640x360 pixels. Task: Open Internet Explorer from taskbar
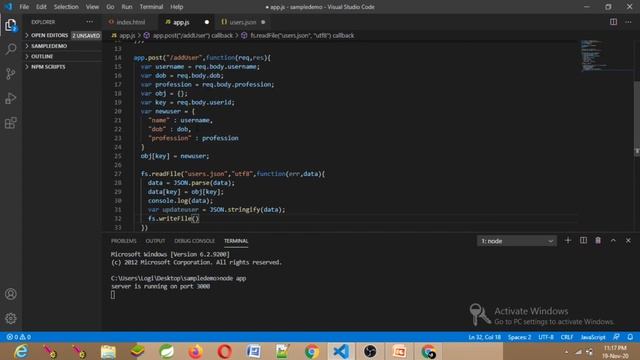pyautogui.click(x=21, y=351)
